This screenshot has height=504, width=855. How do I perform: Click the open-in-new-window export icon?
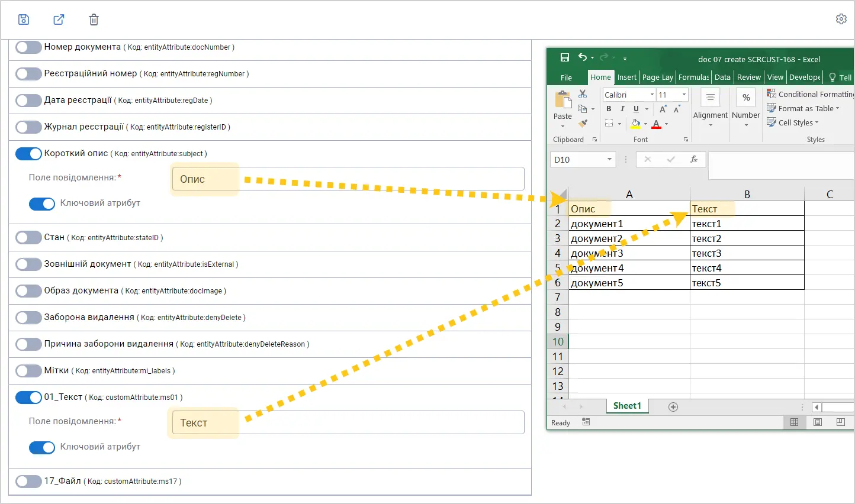click(x=59, y=20)
